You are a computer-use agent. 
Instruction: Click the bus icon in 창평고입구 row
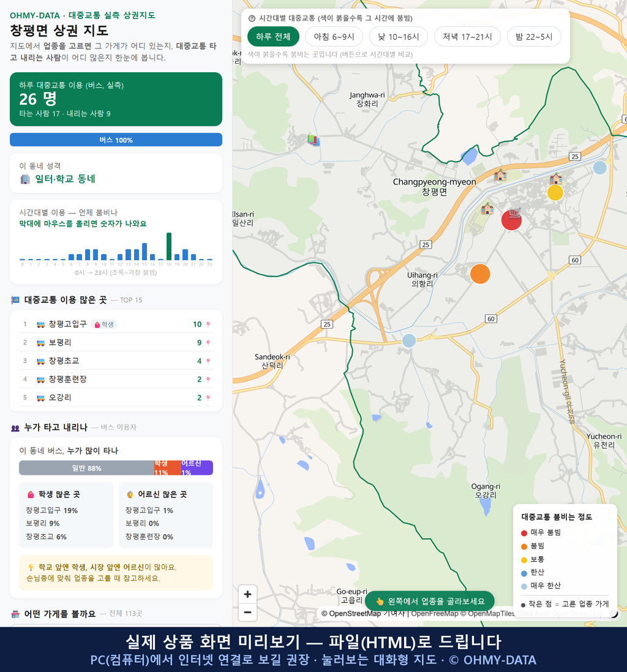pyautogui.click(x=41, y=324)
